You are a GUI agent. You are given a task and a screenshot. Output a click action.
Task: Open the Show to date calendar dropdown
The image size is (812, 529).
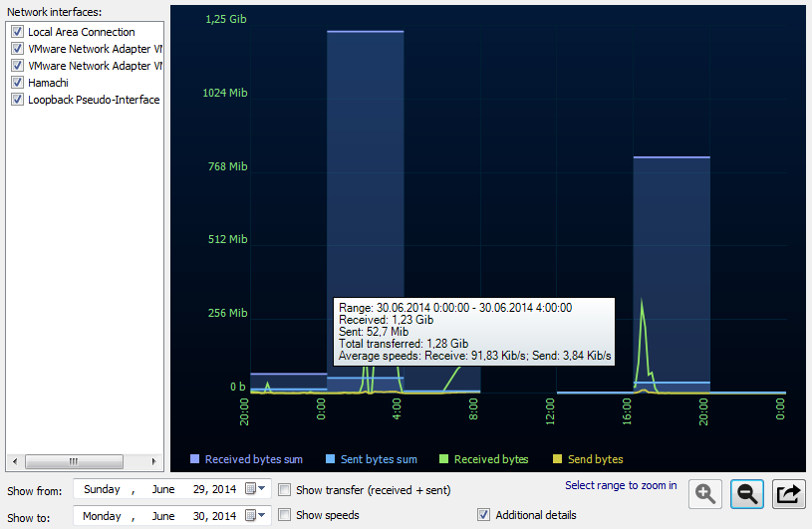point(256,515)
